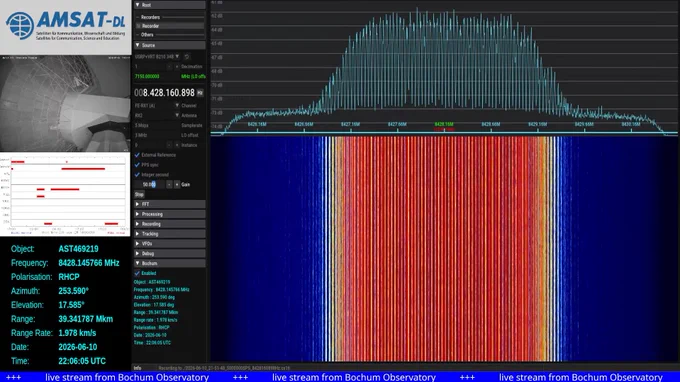The image size is (680, 382).
Task: Click the green 7150.000000 frequency field
Action: click(x=156, y=76)
